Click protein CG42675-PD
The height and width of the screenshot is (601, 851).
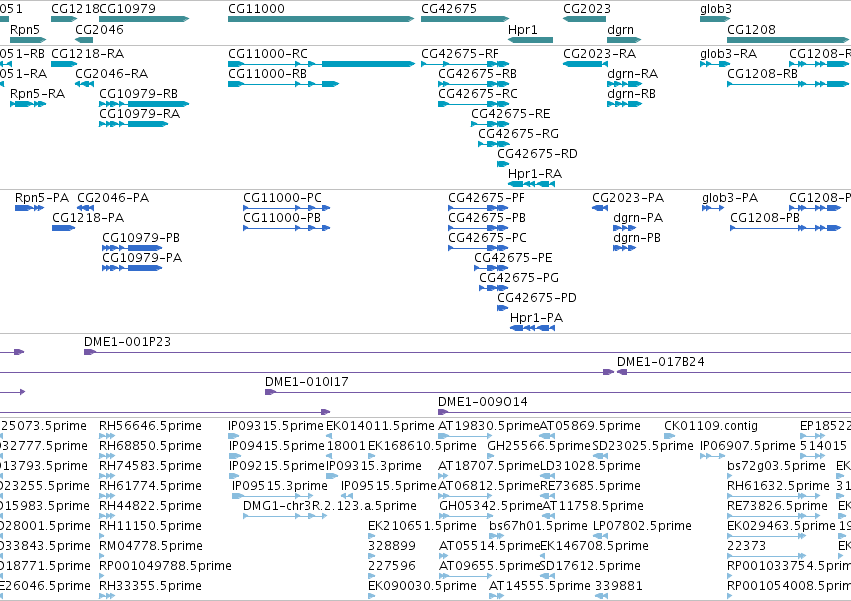tap(503, 308)
